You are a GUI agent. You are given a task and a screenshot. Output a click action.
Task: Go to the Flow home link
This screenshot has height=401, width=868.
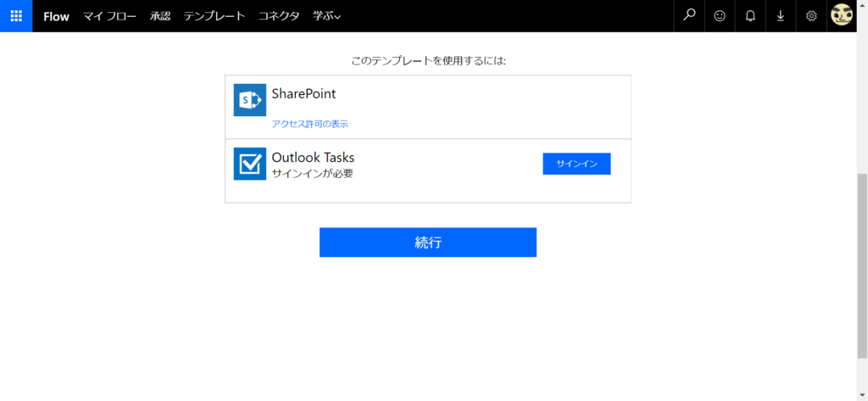coord(57,16)
